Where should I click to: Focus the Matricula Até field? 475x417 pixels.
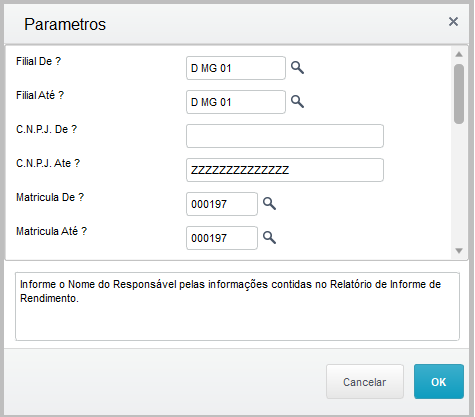tap(222, 238)
